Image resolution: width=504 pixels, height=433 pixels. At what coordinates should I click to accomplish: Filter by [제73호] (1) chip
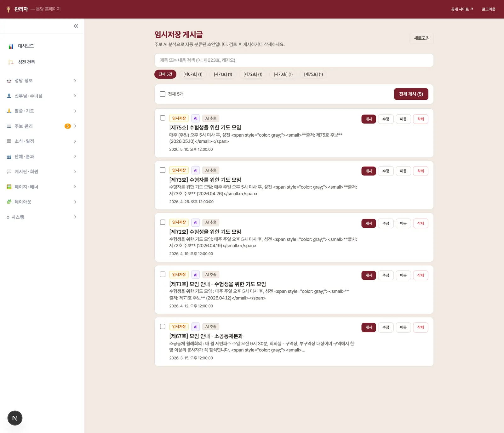click(x=283, y=74)
